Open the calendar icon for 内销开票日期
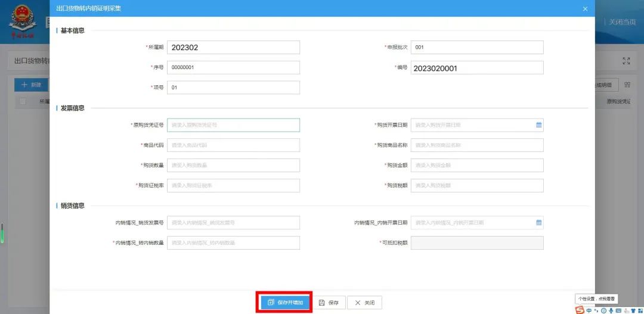This screenshot has width=644, height=314. point(538,223)
